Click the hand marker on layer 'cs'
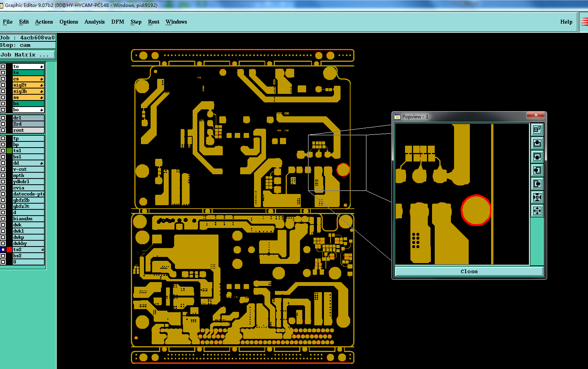This screenshot has width=588, height=369. pyautogui.click(x=42, y=79)
